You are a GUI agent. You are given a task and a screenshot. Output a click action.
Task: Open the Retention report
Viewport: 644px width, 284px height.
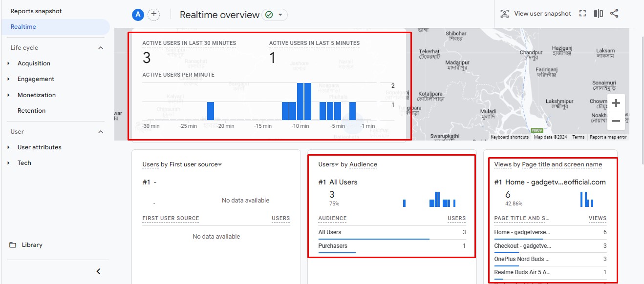click(31, 111)
